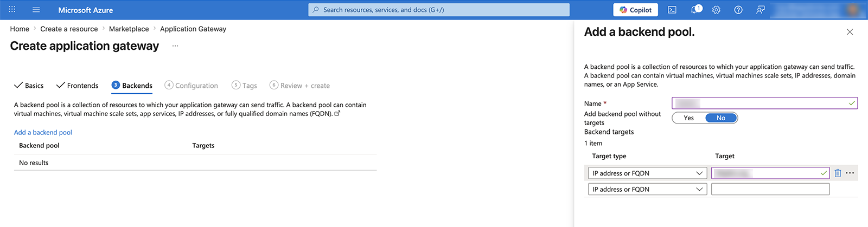Go to Marketplace in the breadcrumb
This screenshot has width=868, height=227.
pos(129,29)
